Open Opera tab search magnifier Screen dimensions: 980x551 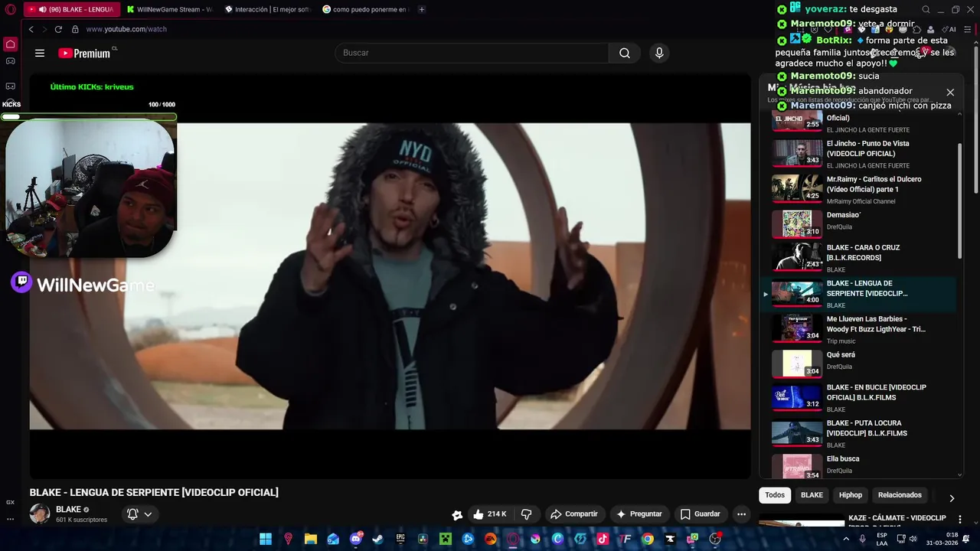click(926, 9)
